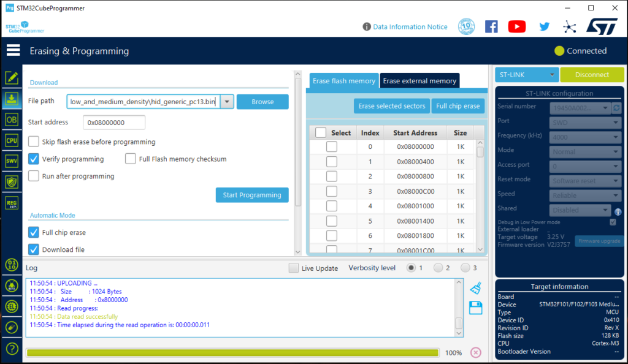The height and width of the screenshot is (364, 628).
Task: Open the ST-LINK interface dropdown
Action: pyautogui.click(x=526, y=75)
